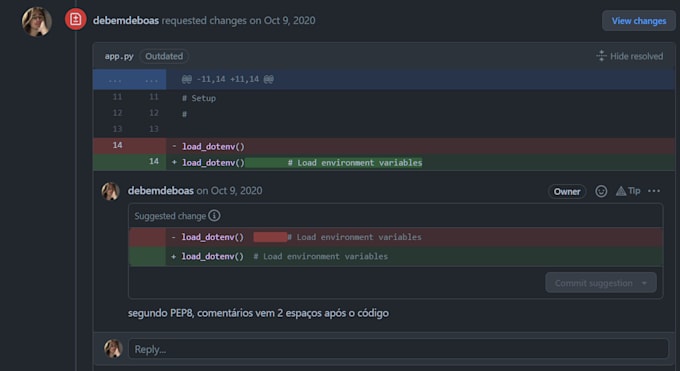
Task: Open the comment author's small avatar
Action: tap(111, 191)
